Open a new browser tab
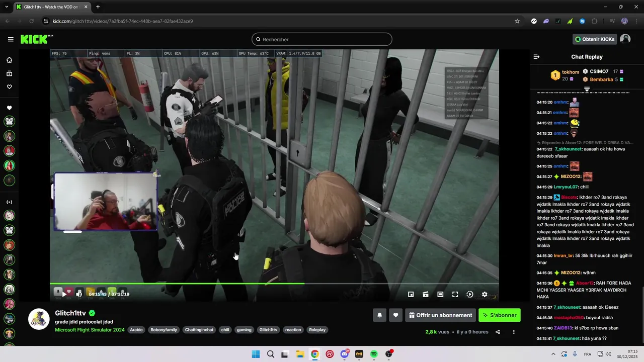This screenshot has height=362, width=644. coord(98,7)
